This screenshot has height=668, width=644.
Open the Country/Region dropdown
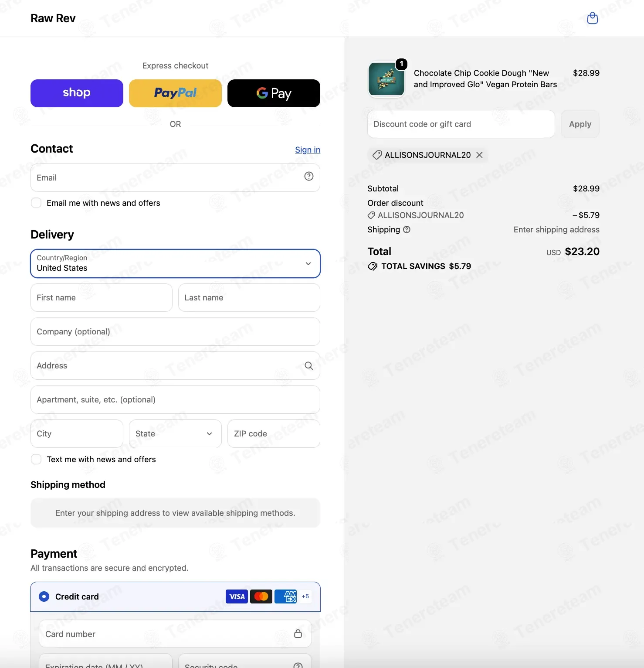pos(175,263)
